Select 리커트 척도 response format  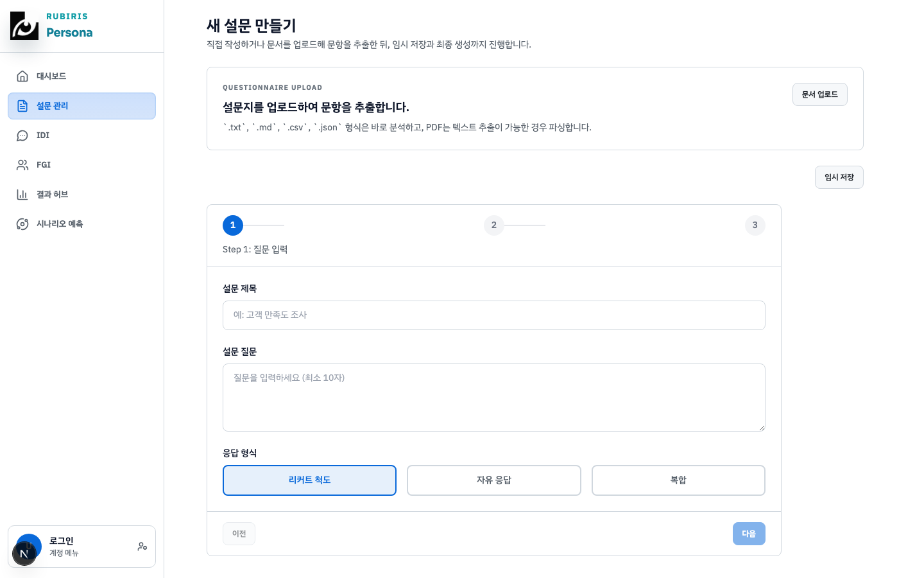[x=309, y=480]
